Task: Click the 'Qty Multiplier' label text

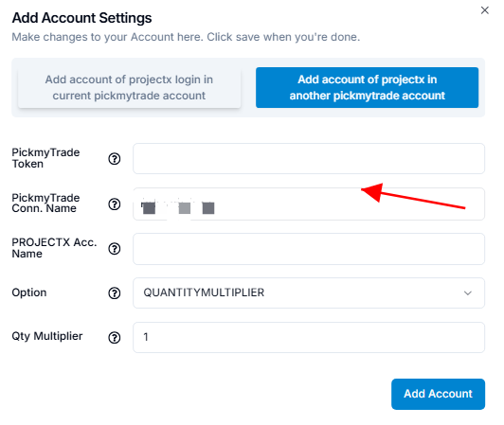Action: click(x=47, y=336)
